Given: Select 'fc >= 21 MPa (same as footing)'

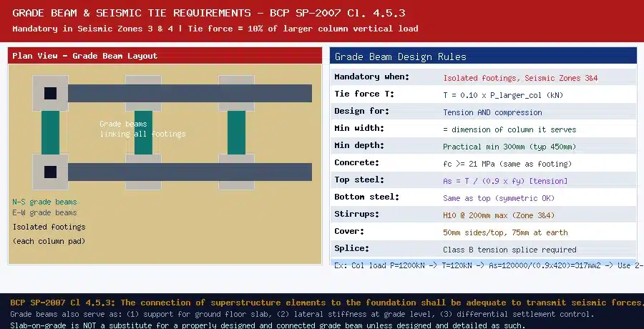Looking at the screenshot, I should (x=507, y=164).
